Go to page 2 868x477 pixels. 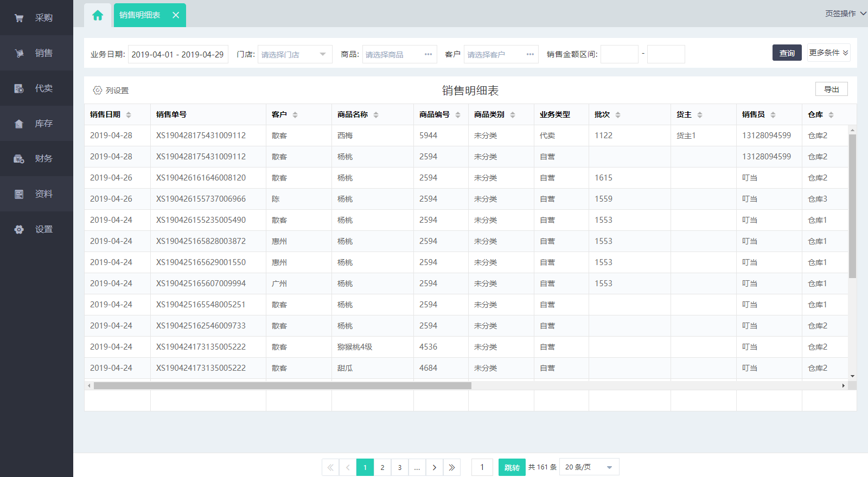(x=382, y=467)
